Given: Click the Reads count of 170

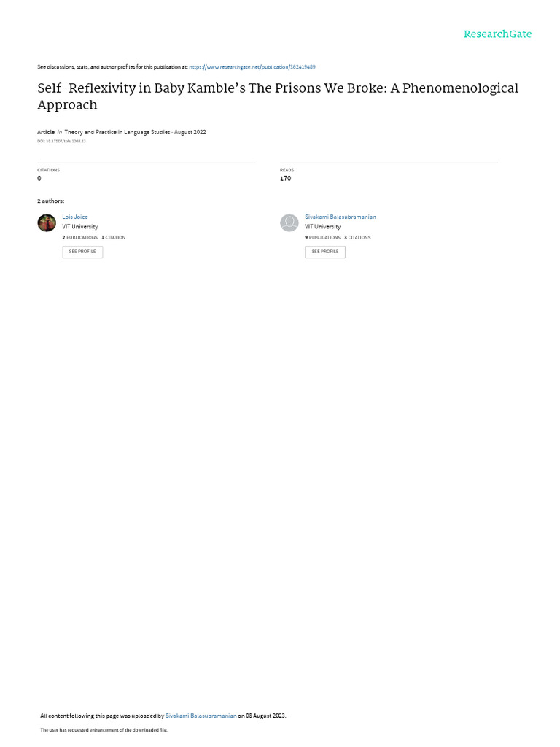Looking at the screenshot, I should pyautogui.click(x=285, y=178).
